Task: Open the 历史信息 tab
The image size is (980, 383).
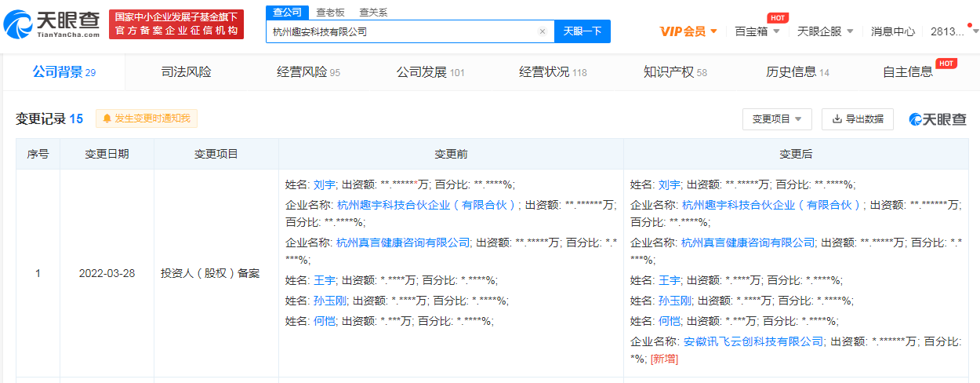Action: (797, 72)
